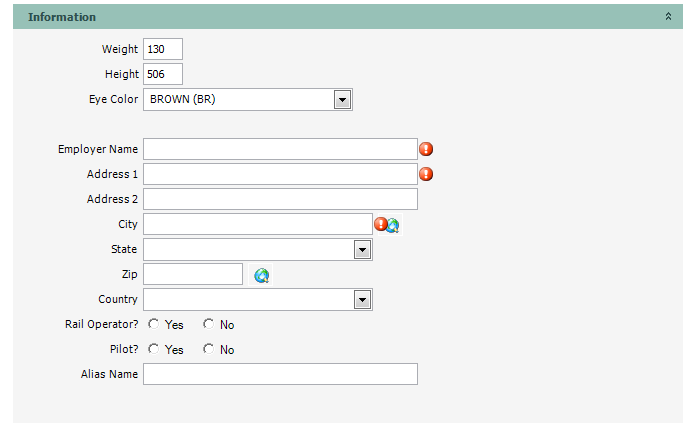Image resolution: width=687 pixels, height=431 pixels.
Task: Click the Country label
Action: pyautogui.click(x=118, y=299)
